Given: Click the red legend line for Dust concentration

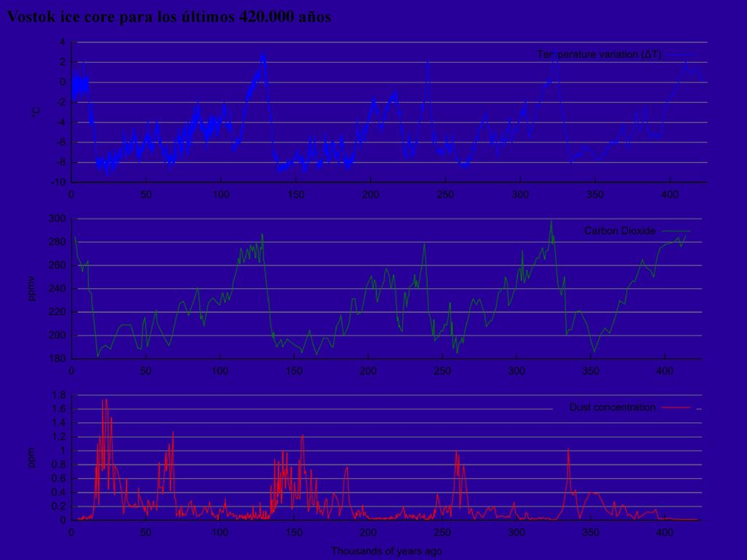Looking at the screenshot, I should 676,408.
